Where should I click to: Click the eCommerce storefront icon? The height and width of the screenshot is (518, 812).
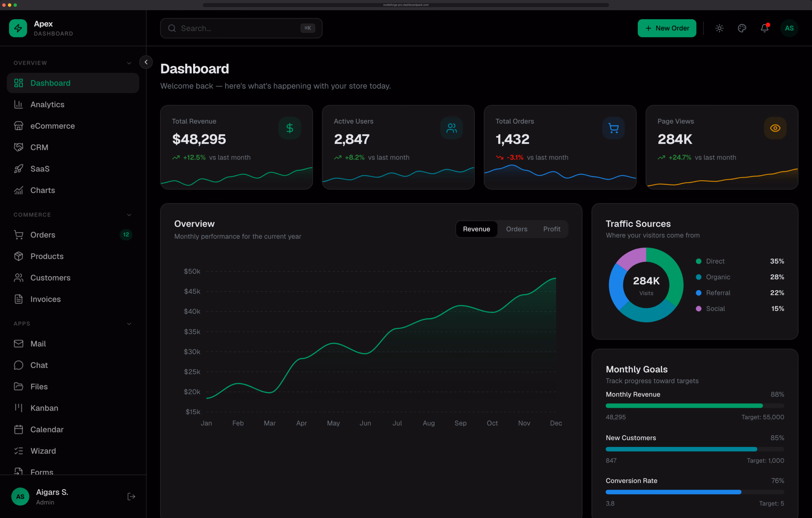(18, 126)
